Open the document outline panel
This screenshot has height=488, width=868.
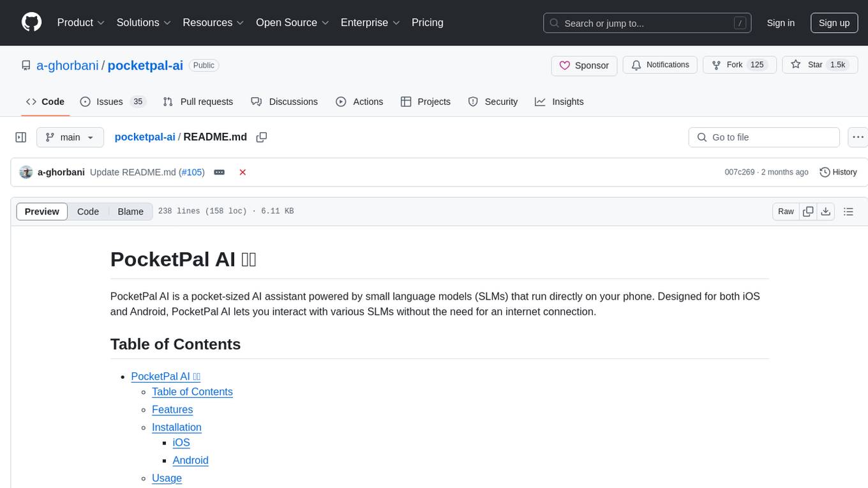coord(849,211)
